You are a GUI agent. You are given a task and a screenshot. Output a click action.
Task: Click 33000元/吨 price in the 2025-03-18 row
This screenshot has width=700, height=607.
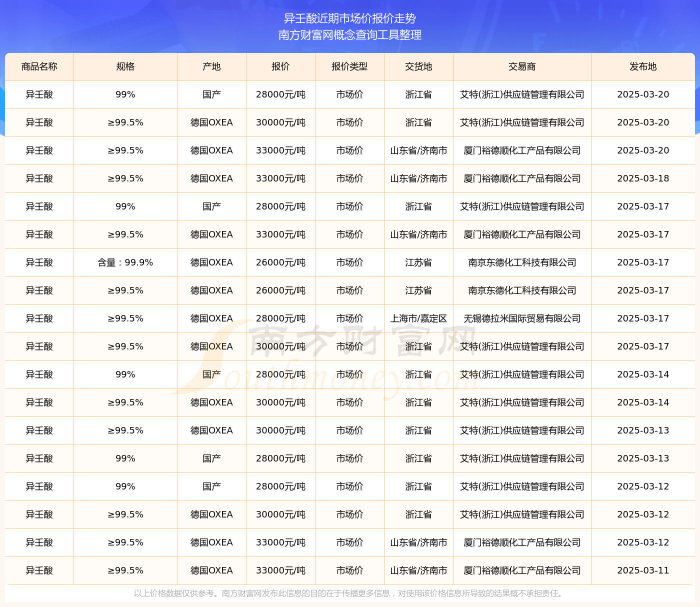coord(280,178)
